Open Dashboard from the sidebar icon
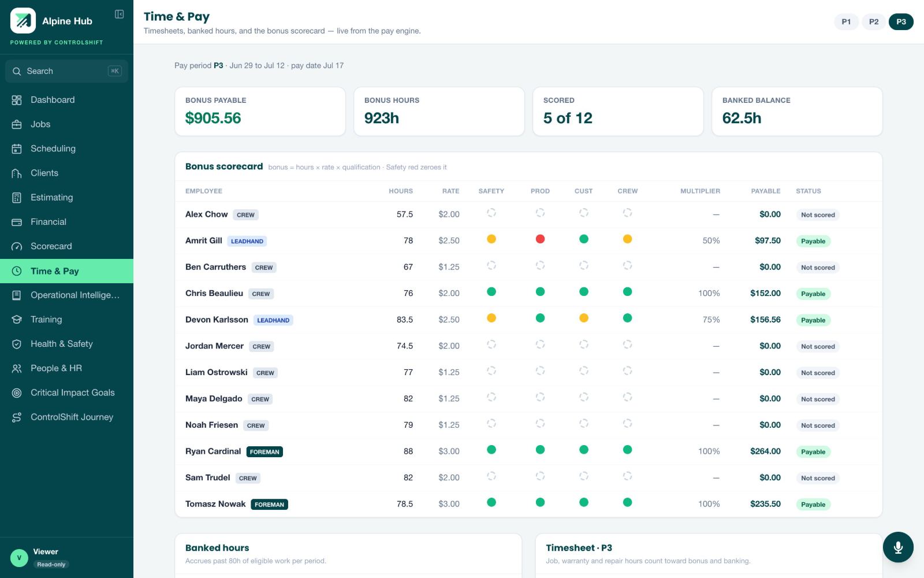 tap(17, 100)
